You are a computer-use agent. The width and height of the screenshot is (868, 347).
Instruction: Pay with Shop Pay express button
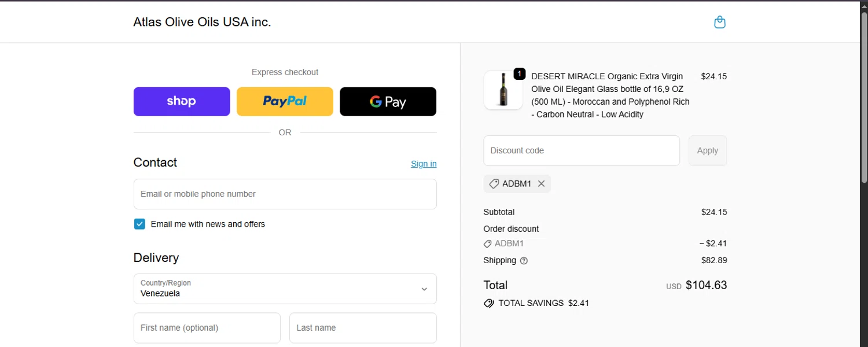click(182, 102)
